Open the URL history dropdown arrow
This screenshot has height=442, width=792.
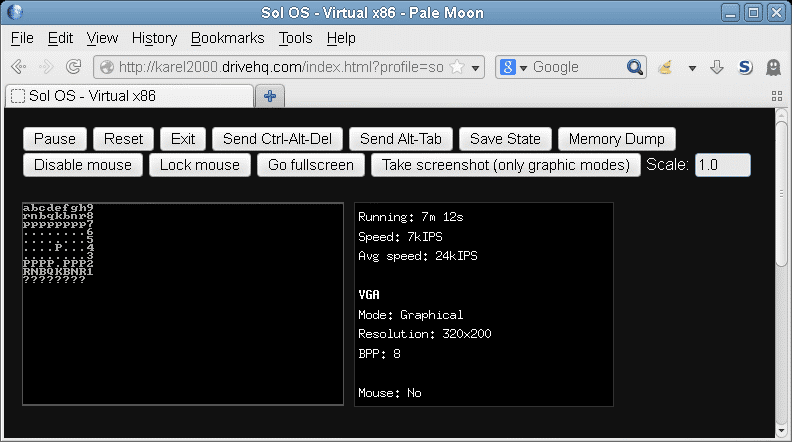(475, 68)
